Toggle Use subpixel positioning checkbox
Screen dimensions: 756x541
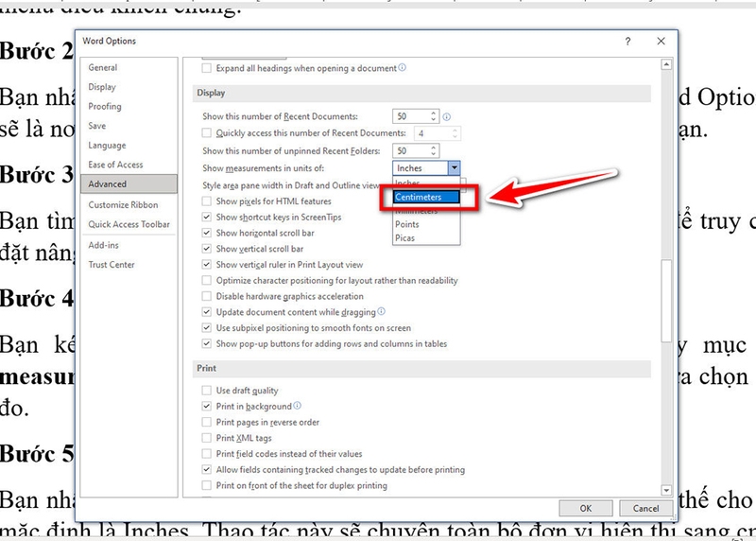click(x=206, y=328)
